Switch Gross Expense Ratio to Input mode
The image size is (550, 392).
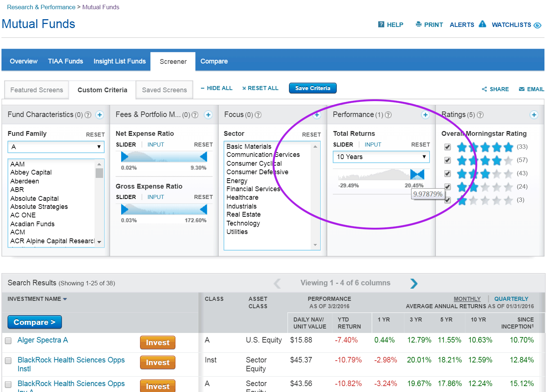156,197
